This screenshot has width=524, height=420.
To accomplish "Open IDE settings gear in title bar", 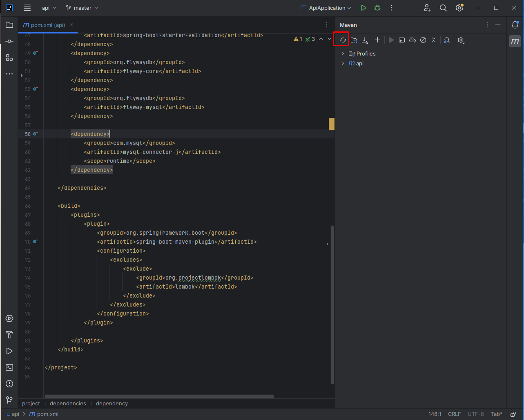I will click(459, 8).
